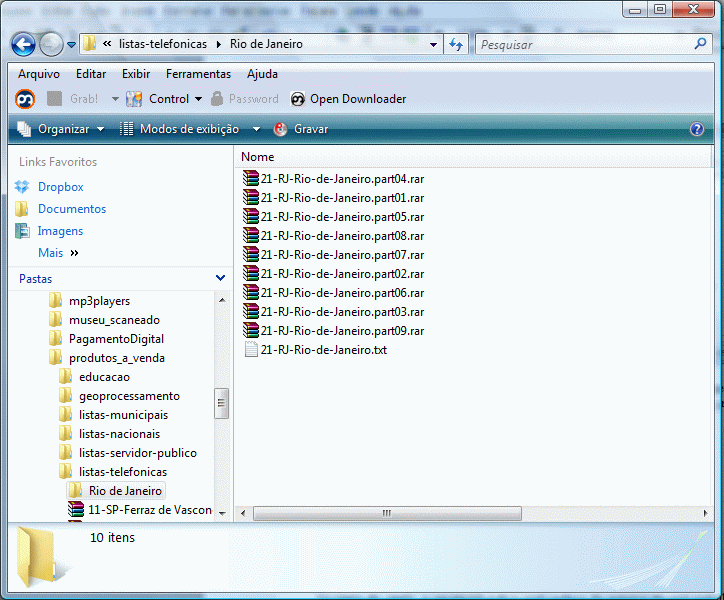Viewport: 724px width, 600px height.
Task: Click the Back navigation arrow button
Action: tap(24, 44)
